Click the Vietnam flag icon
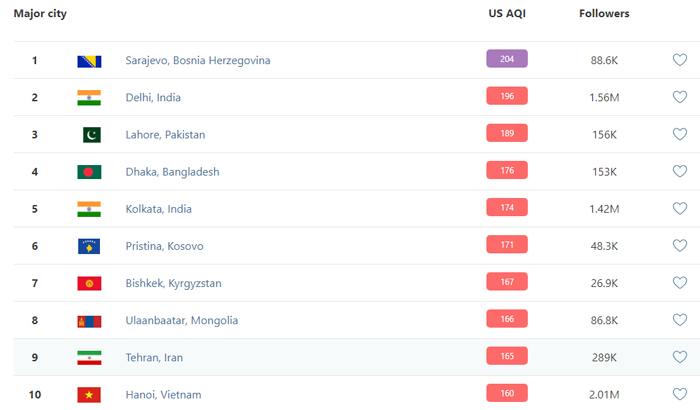 [89, 394]
